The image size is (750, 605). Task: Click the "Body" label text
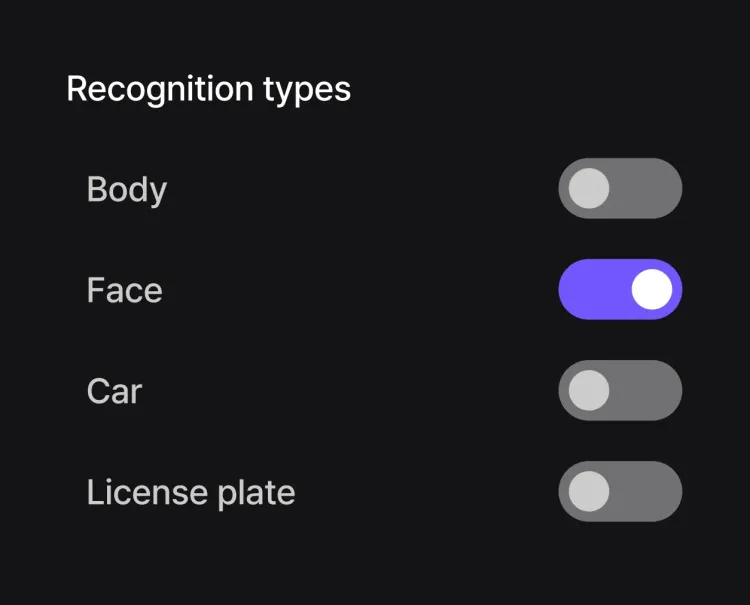[x=127, y=189]
